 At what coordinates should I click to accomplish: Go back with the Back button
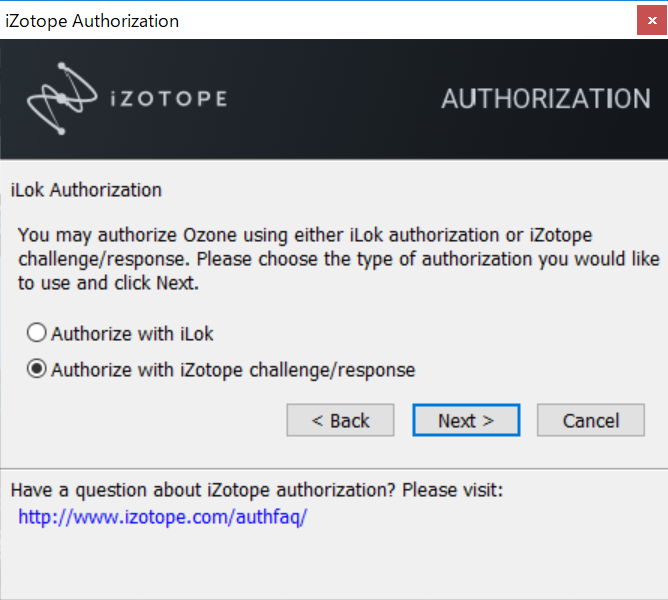(x=340, y=420)
